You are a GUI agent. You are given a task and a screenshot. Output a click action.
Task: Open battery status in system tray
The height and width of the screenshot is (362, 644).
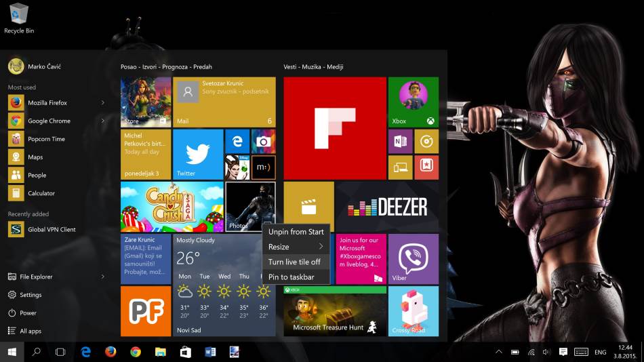(515, 352)
